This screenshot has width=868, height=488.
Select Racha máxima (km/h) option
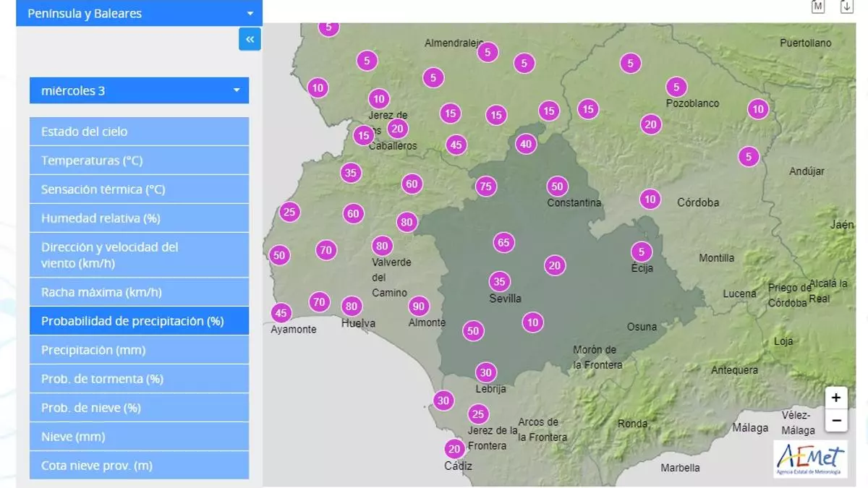point(139,292)
